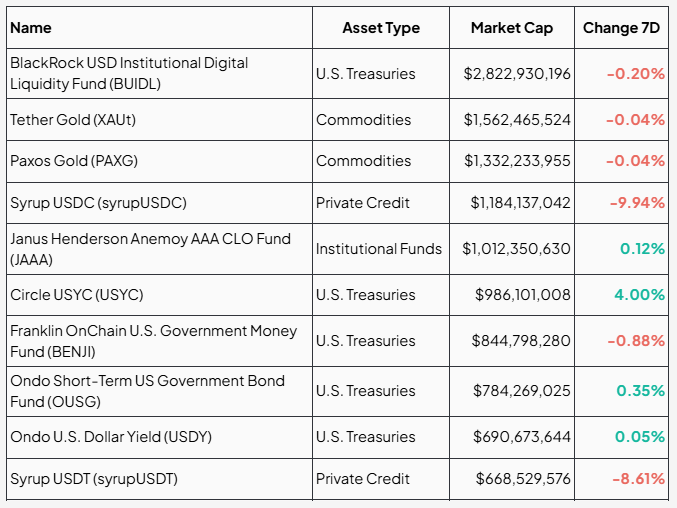The width and height of the screenshot is (677, 508).
Task: Open Ondo Short-Term US Government Bond Fund
Action: coord(147,391)
